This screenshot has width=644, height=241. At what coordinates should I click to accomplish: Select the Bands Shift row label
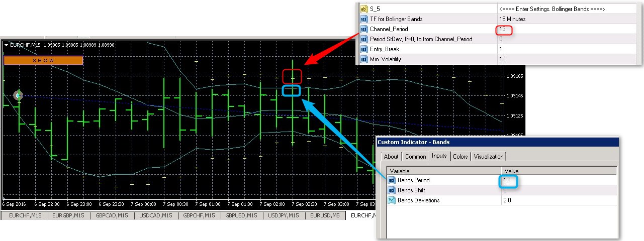[x=411, y=190]
